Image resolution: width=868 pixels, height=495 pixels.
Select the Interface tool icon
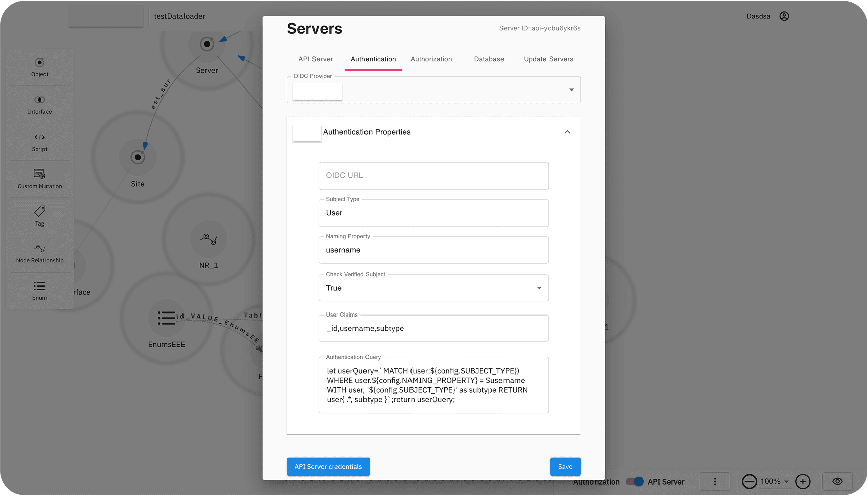tap(39, 104)
